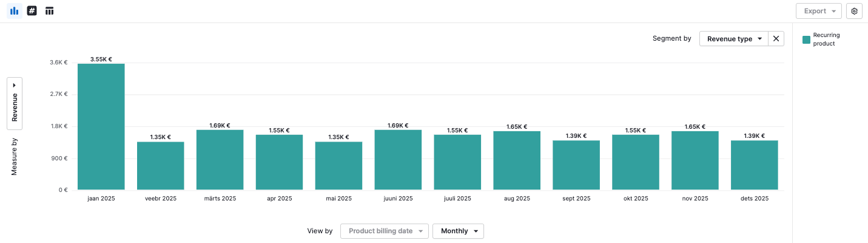Image resolution: width=868 pixels, height=243 pixels.
Task: Expand the Revenue type segment dropdown
Action: (734, 39)
